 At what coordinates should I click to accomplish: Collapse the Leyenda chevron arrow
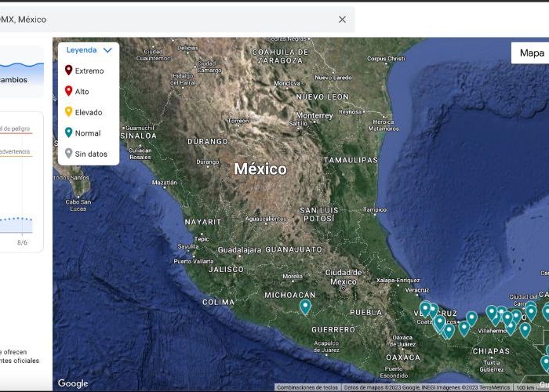pos(108,50)
